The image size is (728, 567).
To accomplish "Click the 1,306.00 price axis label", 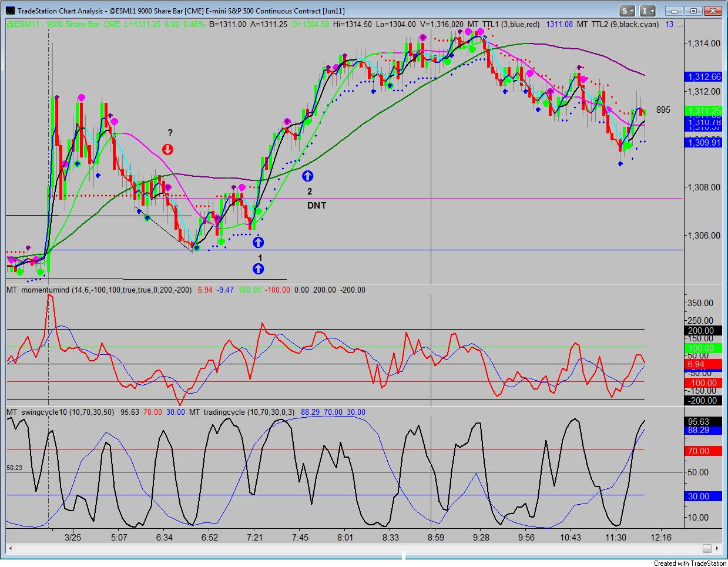I will (703, 236).
